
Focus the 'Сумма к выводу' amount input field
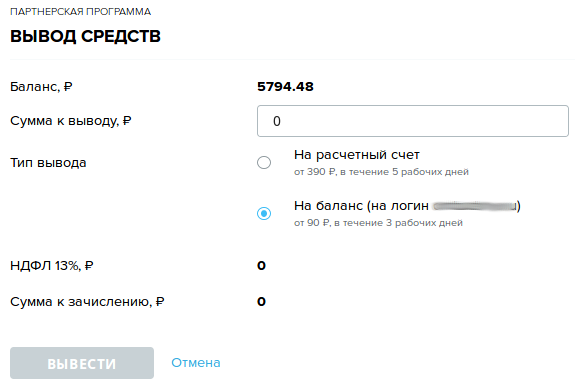[x=413, y=121]
